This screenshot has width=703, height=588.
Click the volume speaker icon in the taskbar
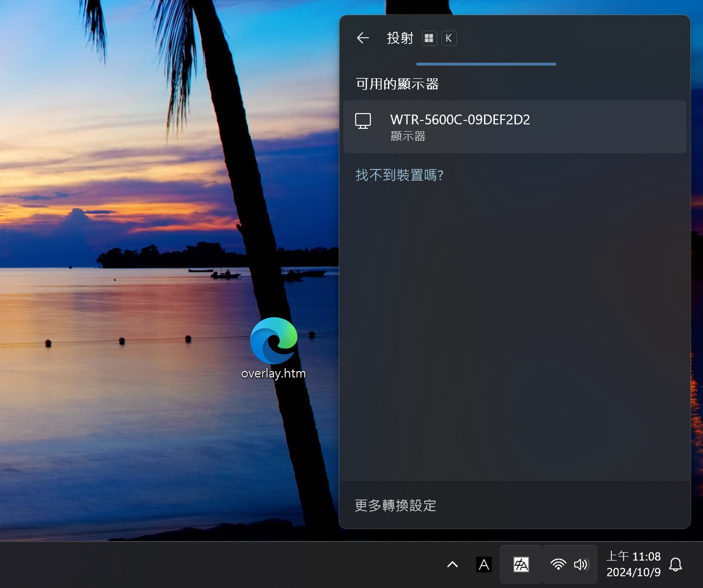click(x=581, y=564)
